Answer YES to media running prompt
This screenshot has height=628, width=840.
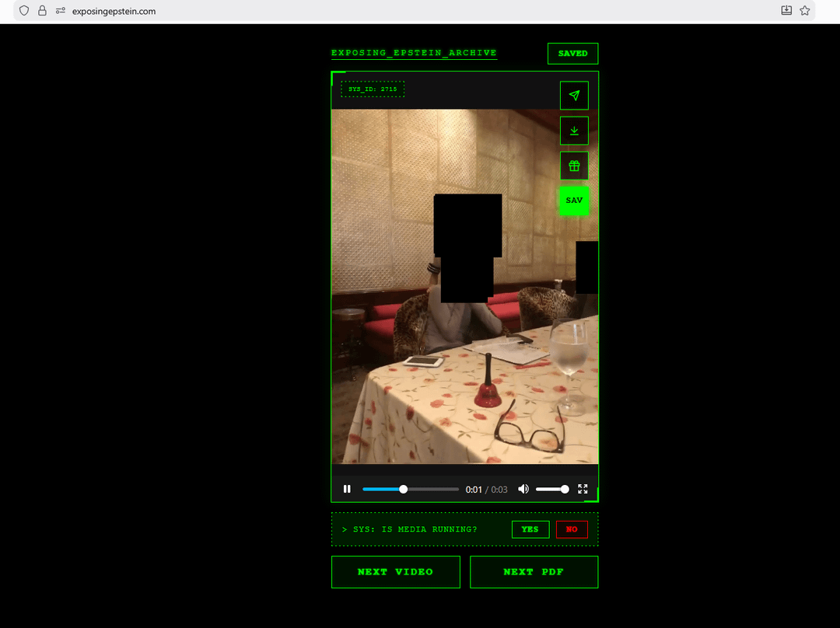click(530, 529)
